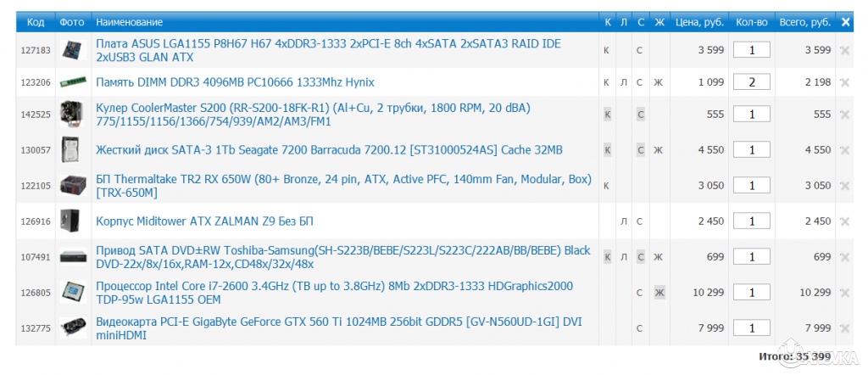Delete the Toshiba-Samsung DVD drive row

coord(845,257)
